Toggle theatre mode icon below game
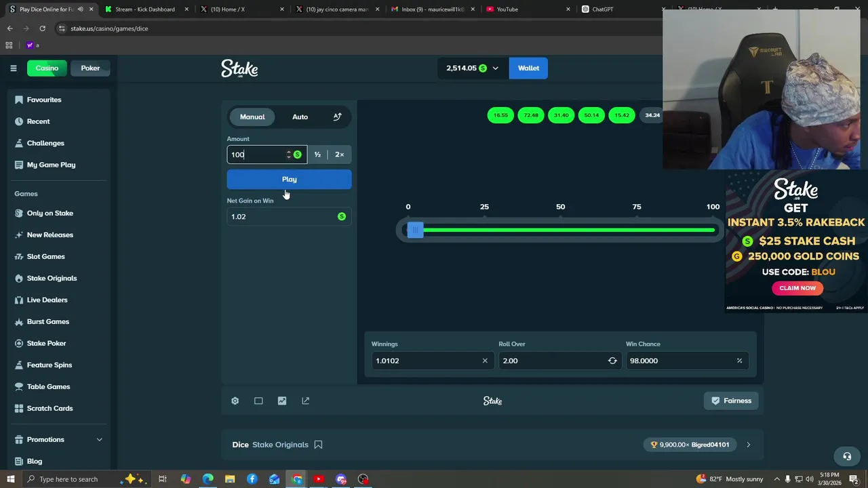 tap(258, 401)
